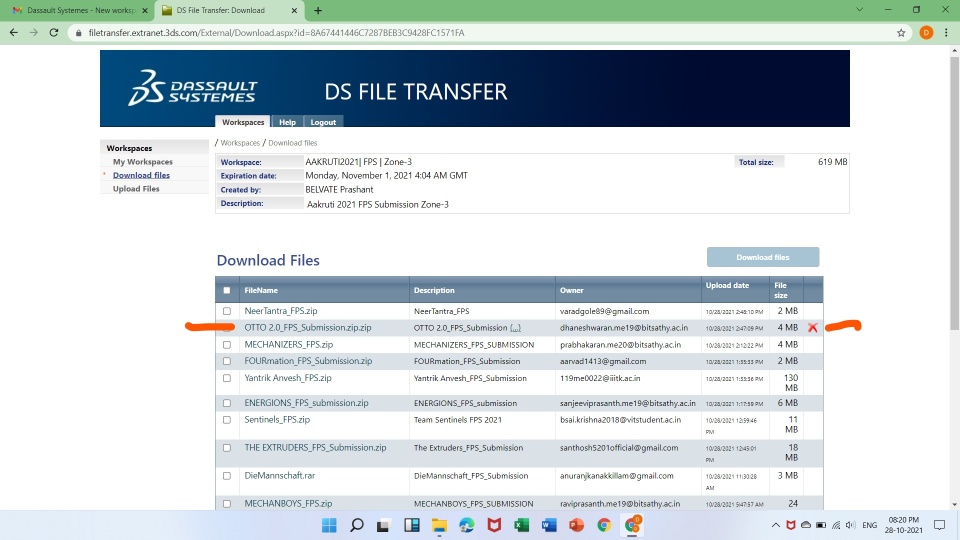Open taskbar Search magnifier
Image resolution: width=960 pixels, height=540 pixels.
coord(356,525)
